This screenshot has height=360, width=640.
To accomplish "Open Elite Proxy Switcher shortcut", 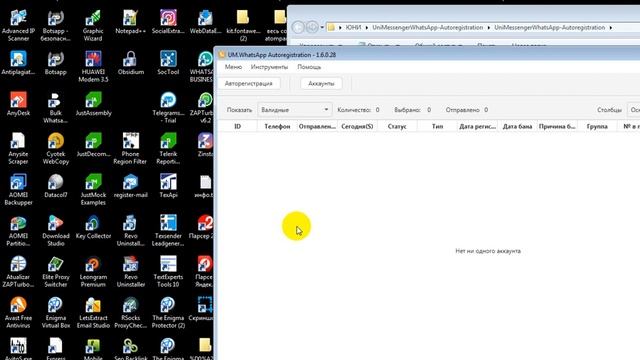I will click(56, 271).
